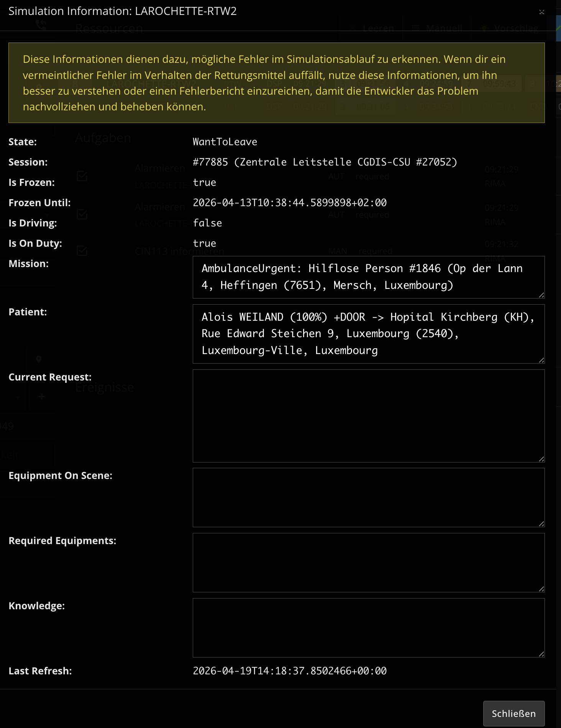
Task: Click the Frozen Until timestamp value
Action: [290, 203]
